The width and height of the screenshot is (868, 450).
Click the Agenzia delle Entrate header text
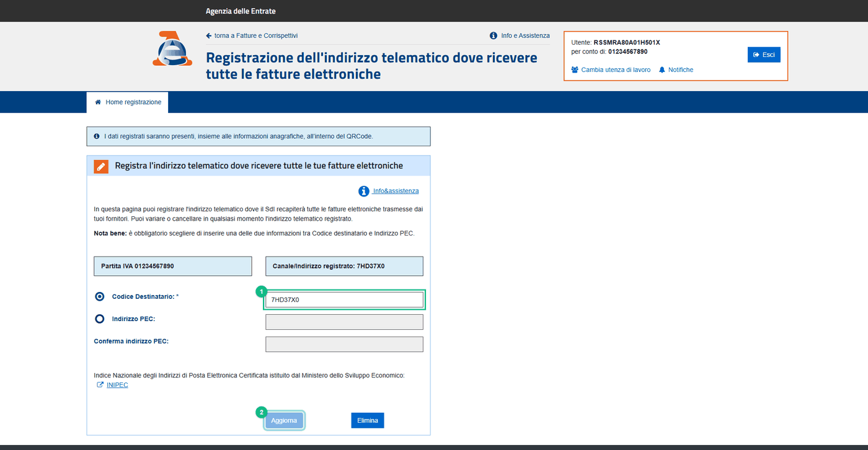pos(241,11)
